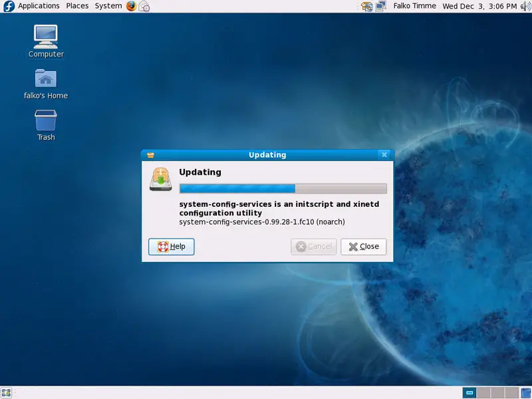Image resolution: width=532 pixels, height=399 pixels.
Task: Open the Fedora Applications menu
Action: [x=39, y=6]
